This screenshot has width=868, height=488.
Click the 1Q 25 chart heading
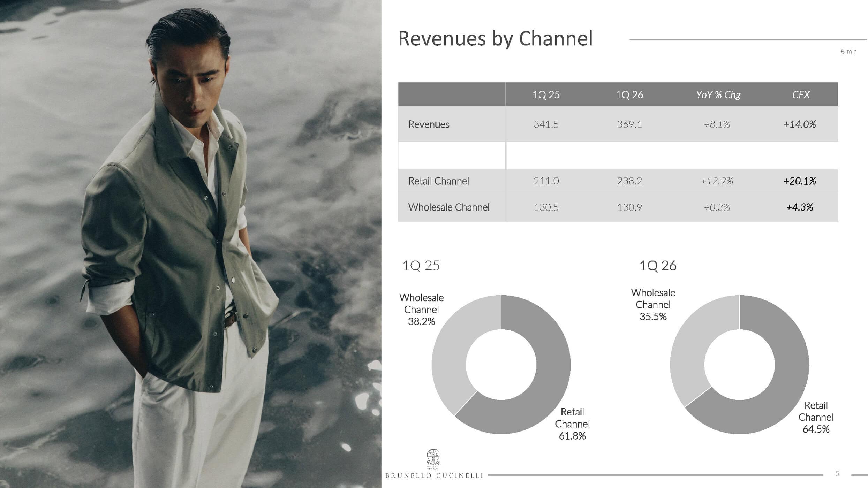click(421, 266)
